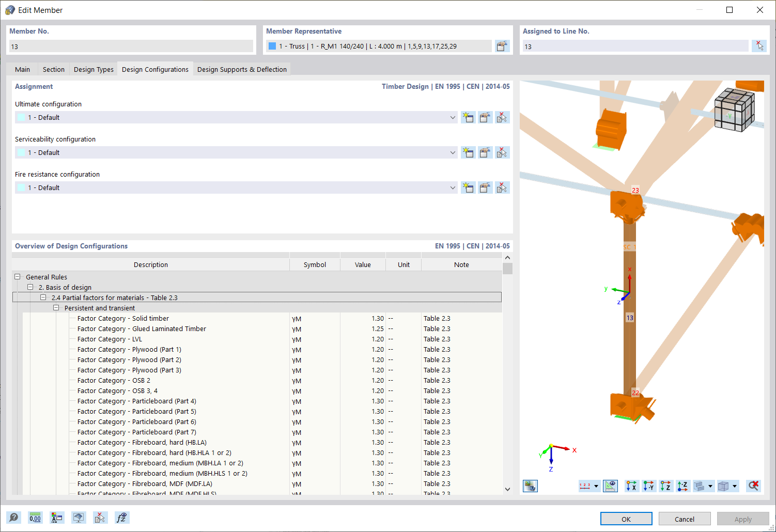Image resolution: width=776 pixels, height=532 pixels.
Task: Open the wireframe box view dropdown
Action: pos(735,486)
